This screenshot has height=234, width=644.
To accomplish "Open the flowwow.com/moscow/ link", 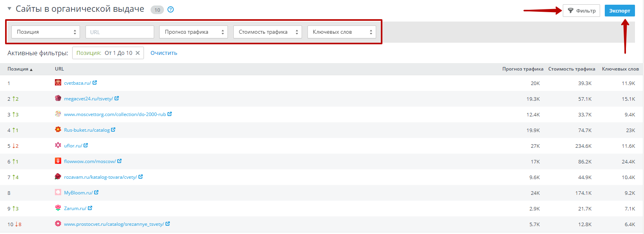I will [x=90, y=161].
